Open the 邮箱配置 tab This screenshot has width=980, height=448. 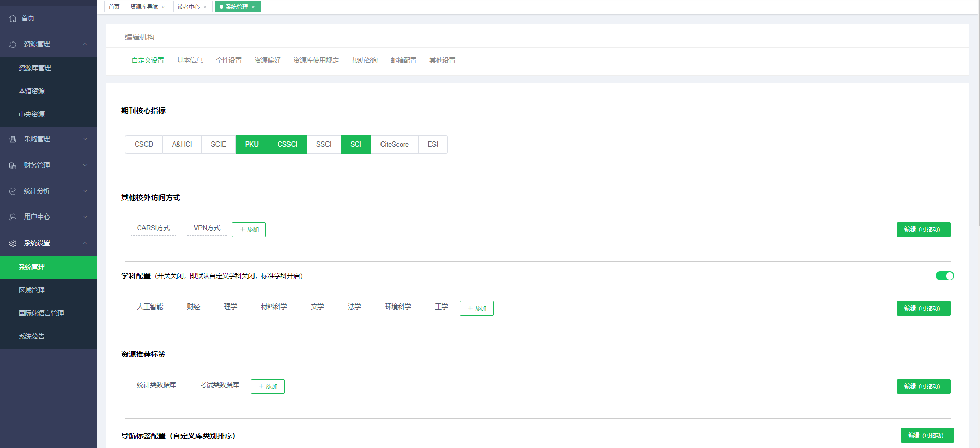click(403, 60)
